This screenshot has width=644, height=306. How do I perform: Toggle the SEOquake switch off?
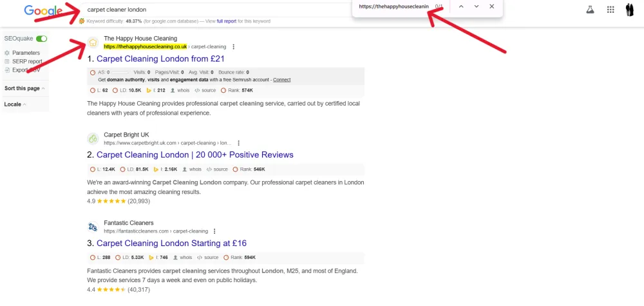(41, 39)
